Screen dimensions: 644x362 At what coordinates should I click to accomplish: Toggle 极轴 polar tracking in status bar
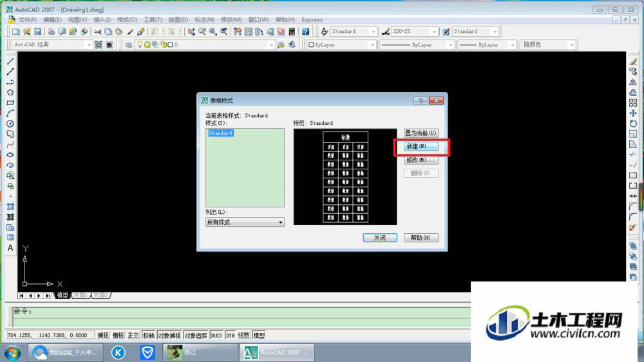(x=148, y=336)
